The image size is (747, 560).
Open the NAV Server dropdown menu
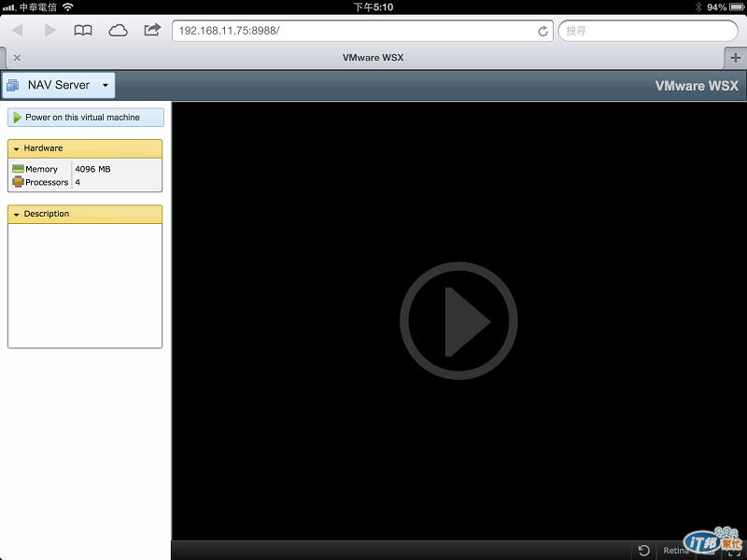(59, 85)
